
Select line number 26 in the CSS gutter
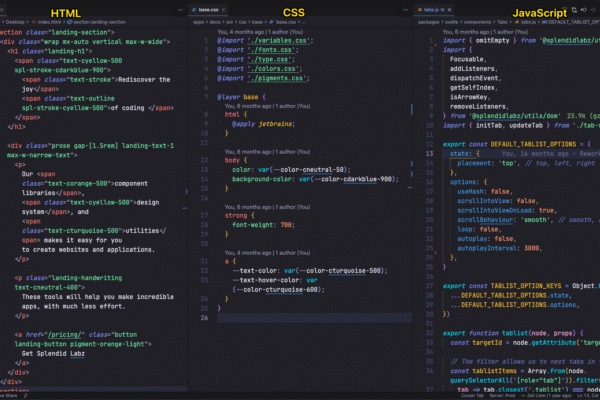pyautogui.click(x=204, y=318)
